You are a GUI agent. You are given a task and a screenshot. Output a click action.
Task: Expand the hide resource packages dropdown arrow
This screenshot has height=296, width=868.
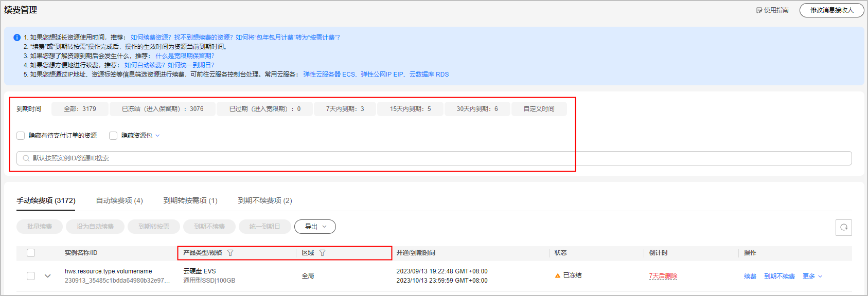(x=157, y=136)
